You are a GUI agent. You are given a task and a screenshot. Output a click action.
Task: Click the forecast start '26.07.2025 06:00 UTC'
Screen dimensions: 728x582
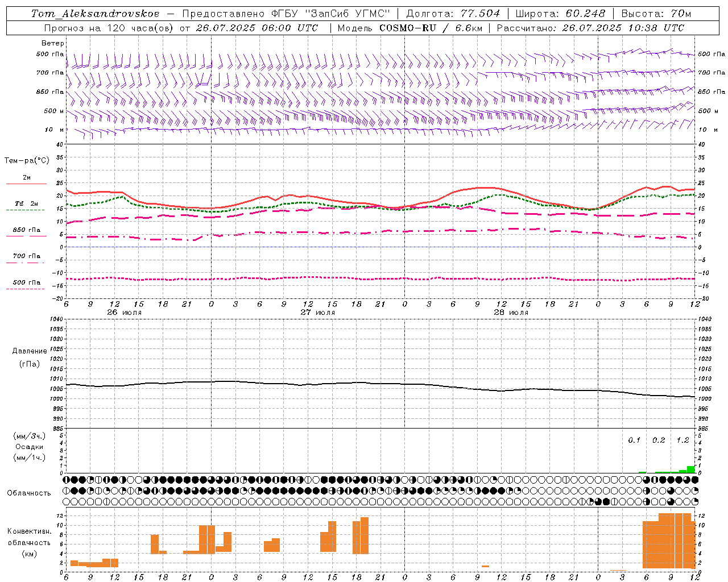pyautogui.click(x=257, y=28)
